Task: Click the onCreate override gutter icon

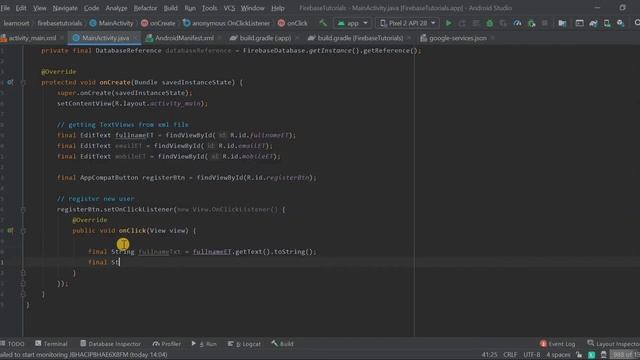Action: pos(10,82)
